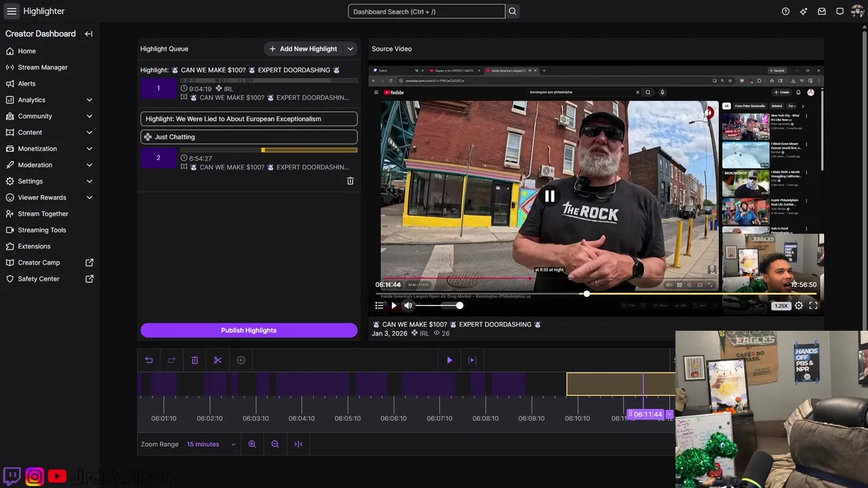Expand the Moderation sidebar section
This screenshot has height=488, width=868.
(90, 165)
